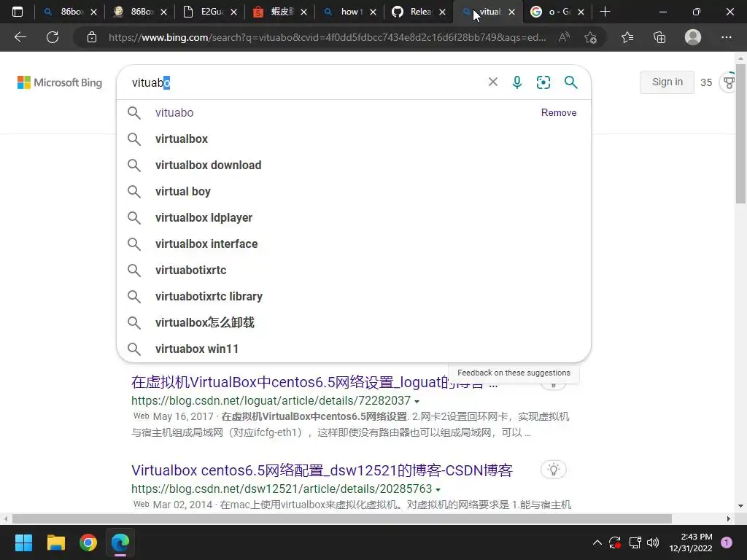Screen dimensions: 747x560
Task: Open the clock showing 2:43 PM
Action: (x=691, y=542)
